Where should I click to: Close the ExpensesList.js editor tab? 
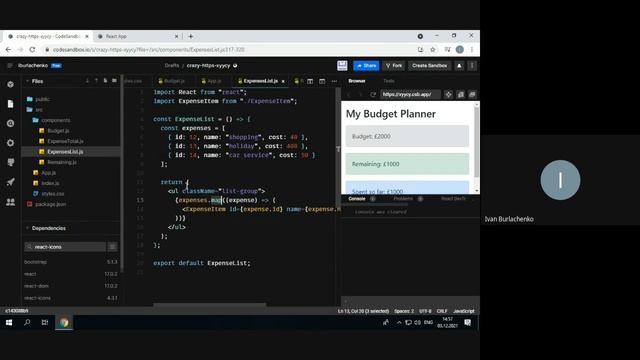(283, 81)
